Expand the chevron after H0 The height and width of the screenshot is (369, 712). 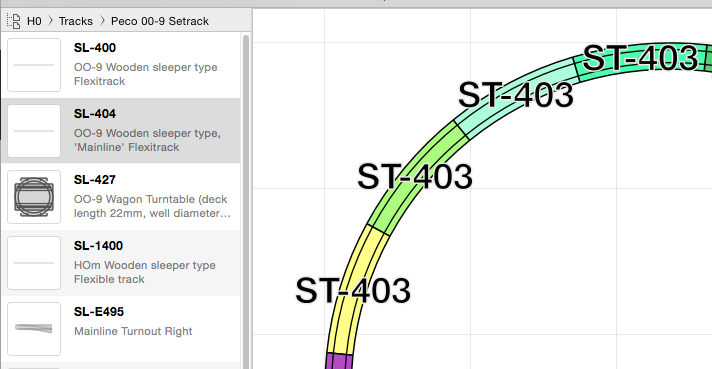point(50,21)
